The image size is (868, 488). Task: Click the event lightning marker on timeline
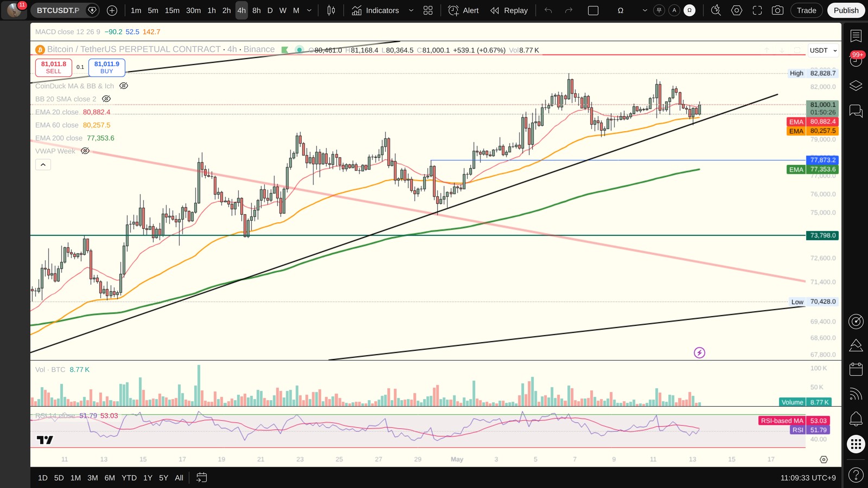click(700, 353)
